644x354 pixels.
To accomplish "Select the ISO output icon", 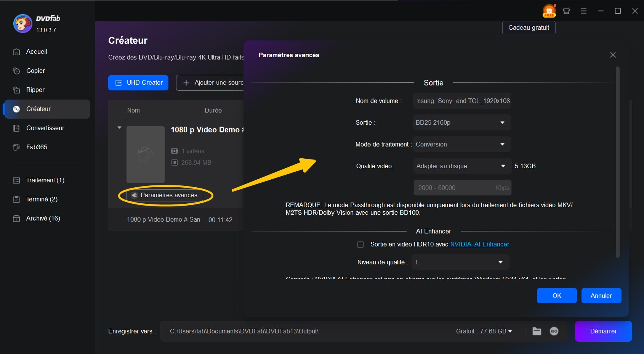I will pos(554,331).
